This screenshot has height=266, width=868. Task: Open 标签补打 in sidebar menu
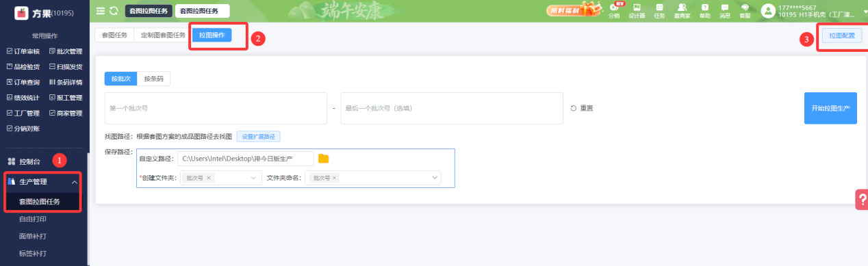(33, 253)
